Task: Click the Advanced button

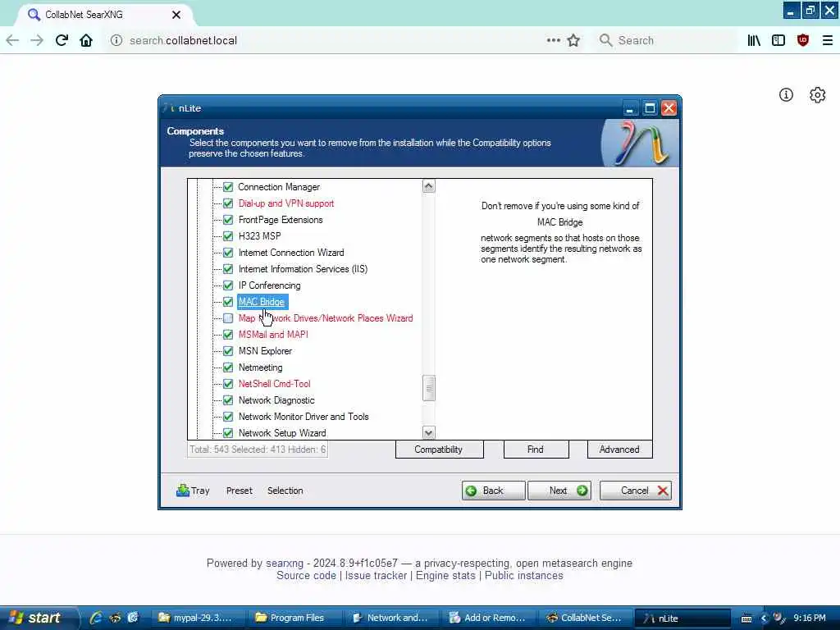Action: [620, 450]
